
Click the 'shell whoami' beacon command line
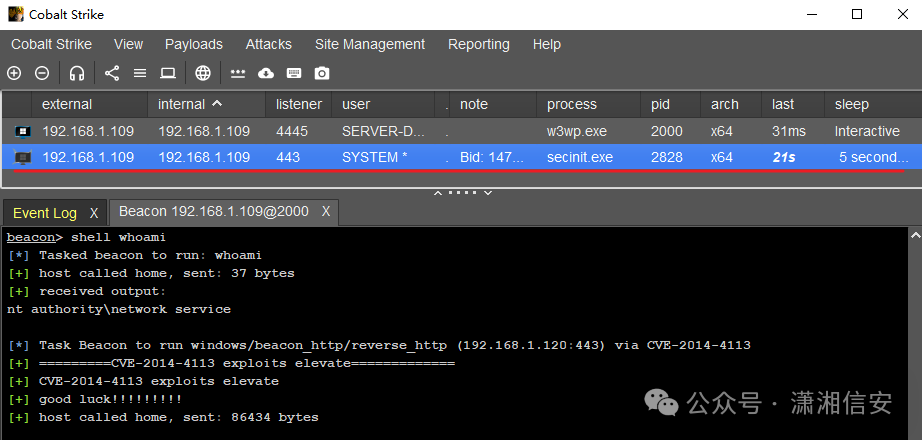86,237
